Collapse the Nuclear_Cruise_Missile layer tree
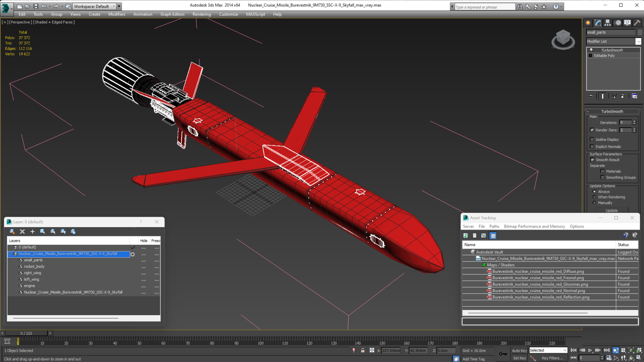The image size is (644, 362). pyautogui.click(x=10, y=254)
